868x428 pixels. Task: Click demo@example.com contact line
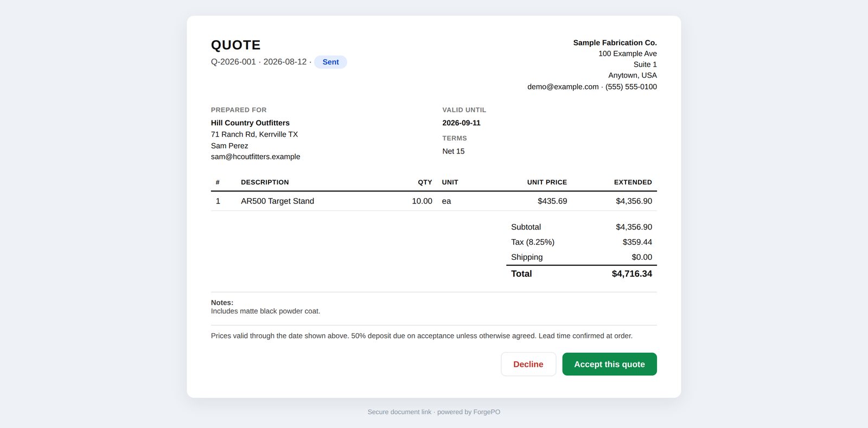592,86
